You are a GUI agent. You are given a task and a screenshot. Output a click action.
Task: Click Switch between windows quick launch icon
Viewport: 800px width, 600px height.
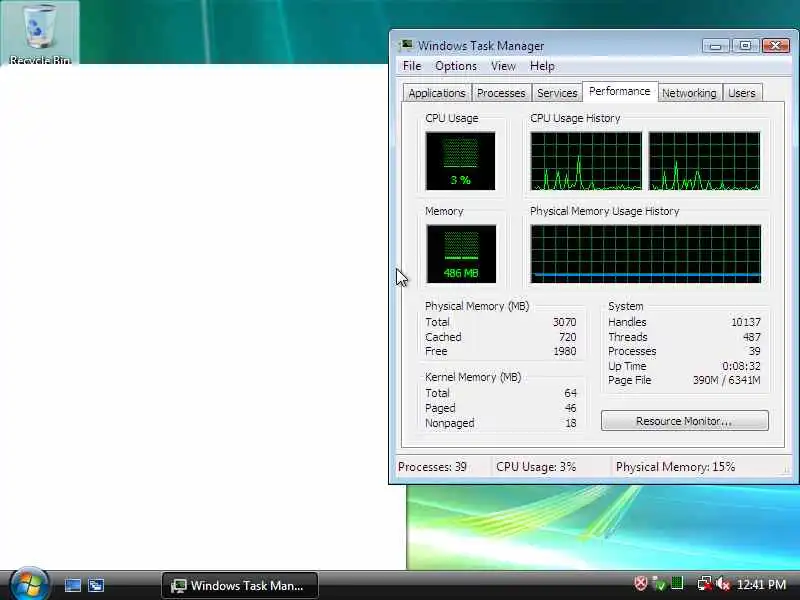(x=95, y=585)
